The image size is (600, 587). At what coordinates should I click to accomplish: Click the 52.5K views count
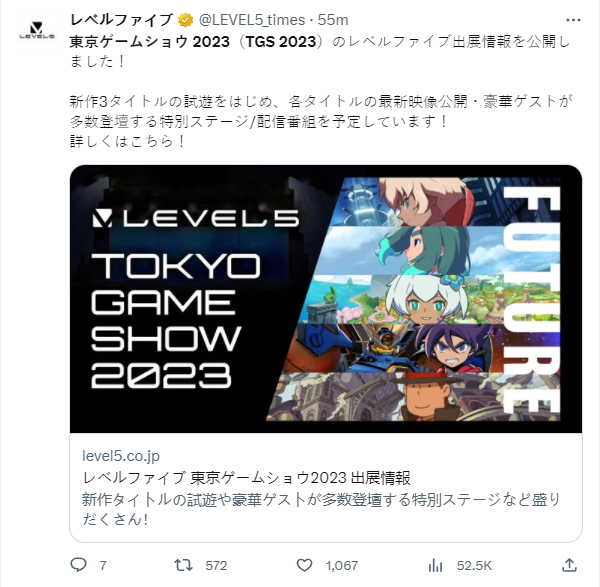(474, 566)
